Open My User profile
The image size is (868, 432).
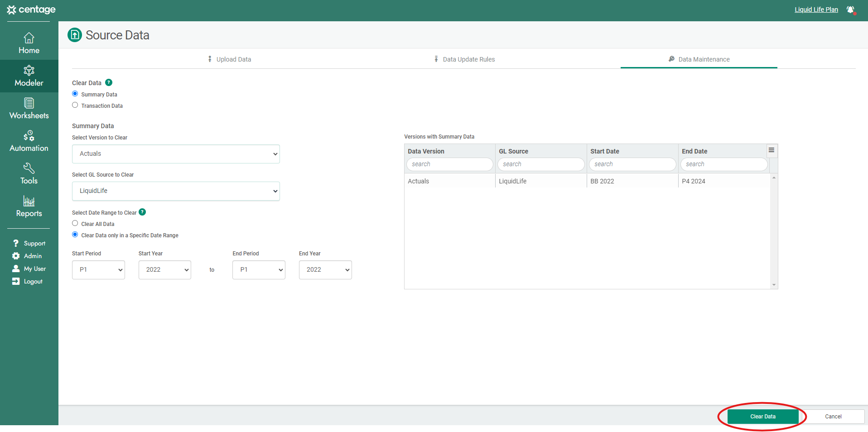pyautogui.click(x=29, y=269)
